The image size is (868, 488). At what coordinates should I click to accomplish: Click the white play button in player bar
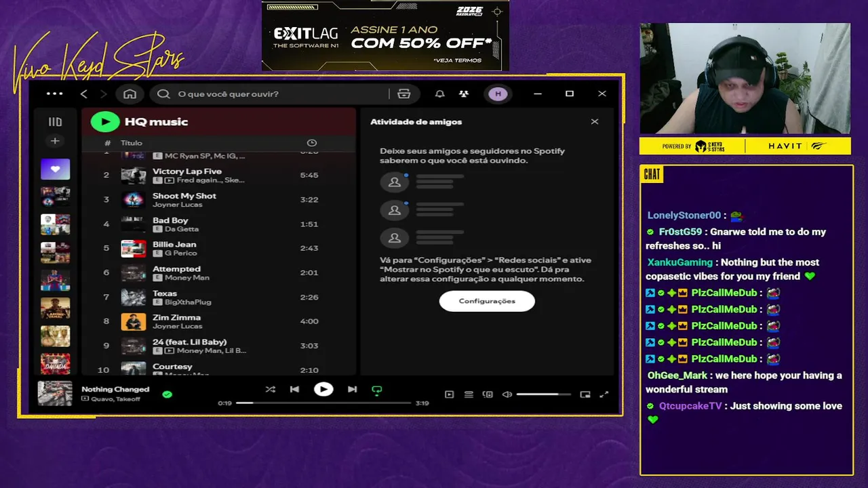pyautogui.click(x=323, y=389)
